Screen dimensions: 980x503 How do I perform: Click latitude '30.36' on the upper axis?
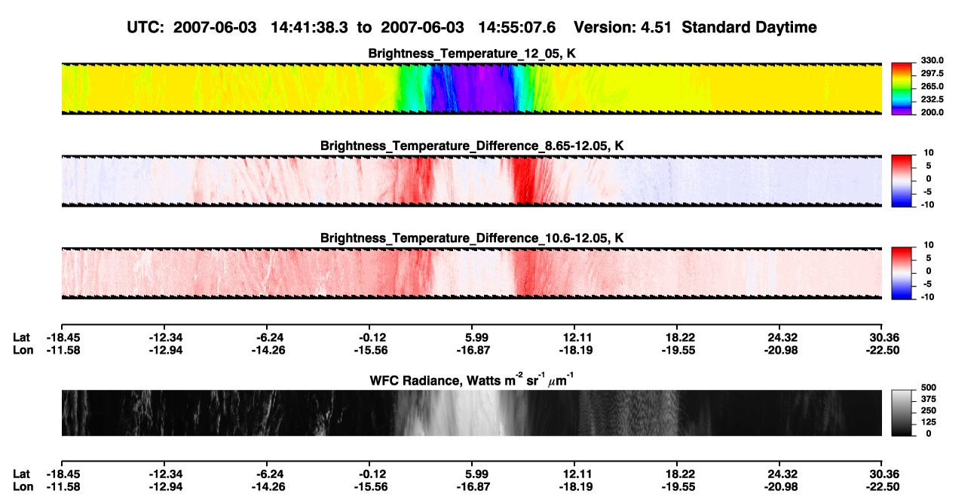(x=884, y=337)
